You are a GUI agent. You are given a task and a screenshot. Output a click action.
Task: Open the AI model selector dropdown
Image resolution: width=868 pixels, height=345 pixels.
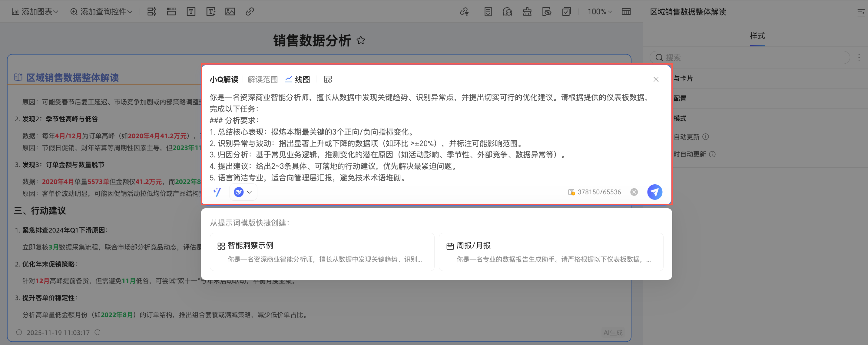click(243, 192)
